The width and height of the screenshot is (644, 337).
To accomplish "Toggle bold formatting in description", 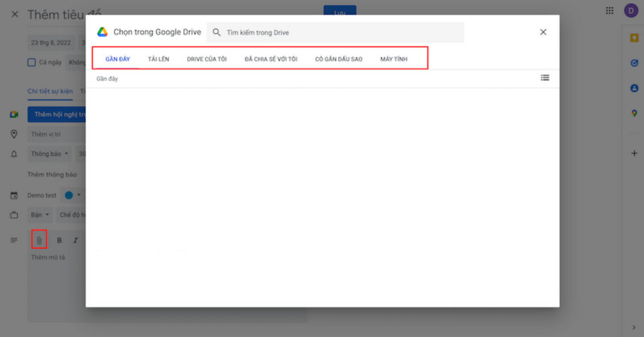I will [59, 240].
